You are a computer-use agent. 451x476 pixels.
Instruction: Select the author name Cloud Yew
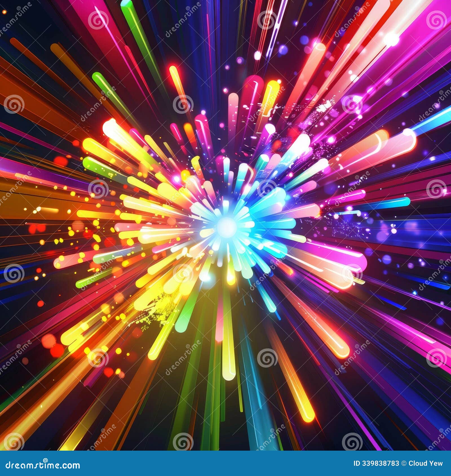pyautogui.click(x=425, y=463)
